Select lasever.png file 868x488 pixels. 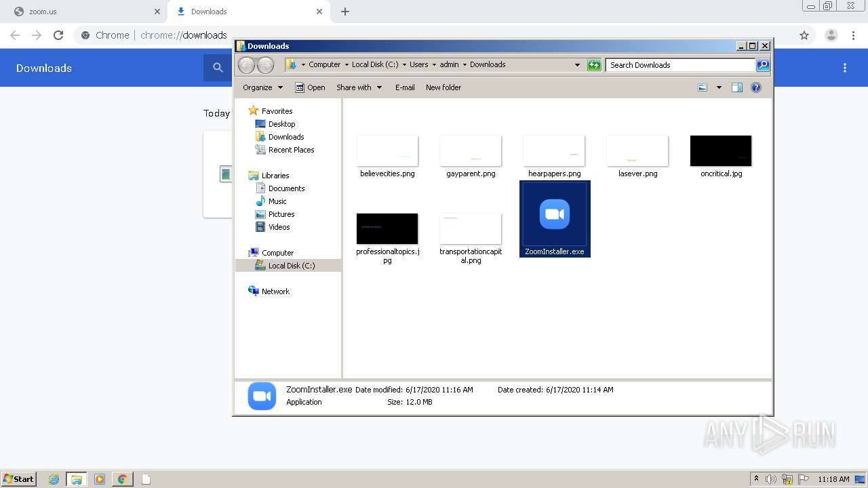pyautogui.click(x=637, y=157)
